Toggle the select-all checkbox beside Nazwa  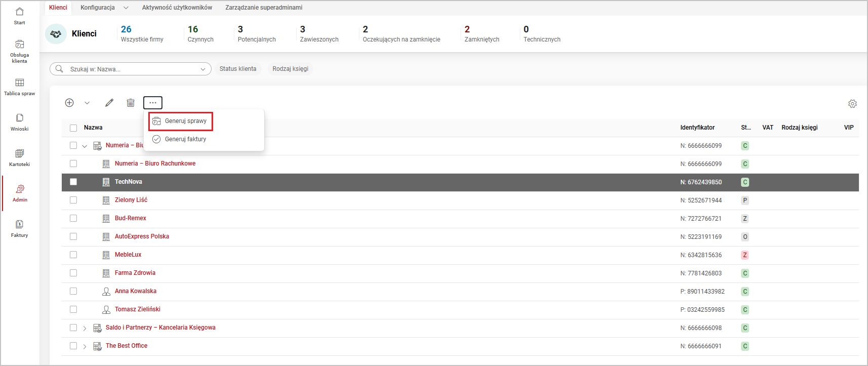pyautogui.click(x=73, y=128)
